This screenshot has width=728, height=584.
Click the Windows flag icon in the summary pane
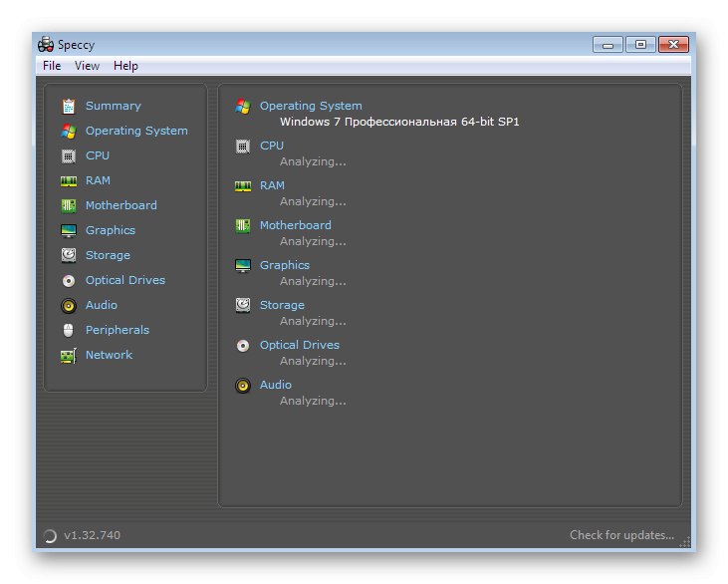[243, 107]
